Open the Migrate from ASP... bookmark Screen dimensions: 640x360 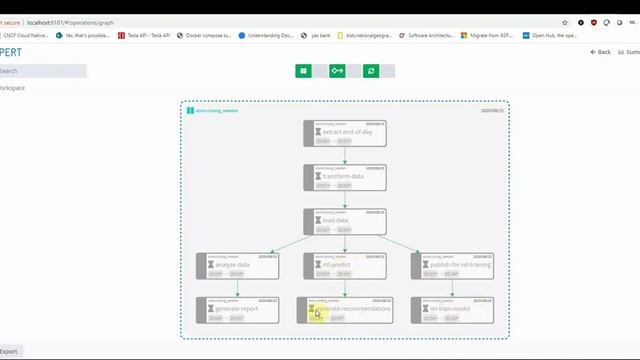pyautogui.click(x=487, y=36)
